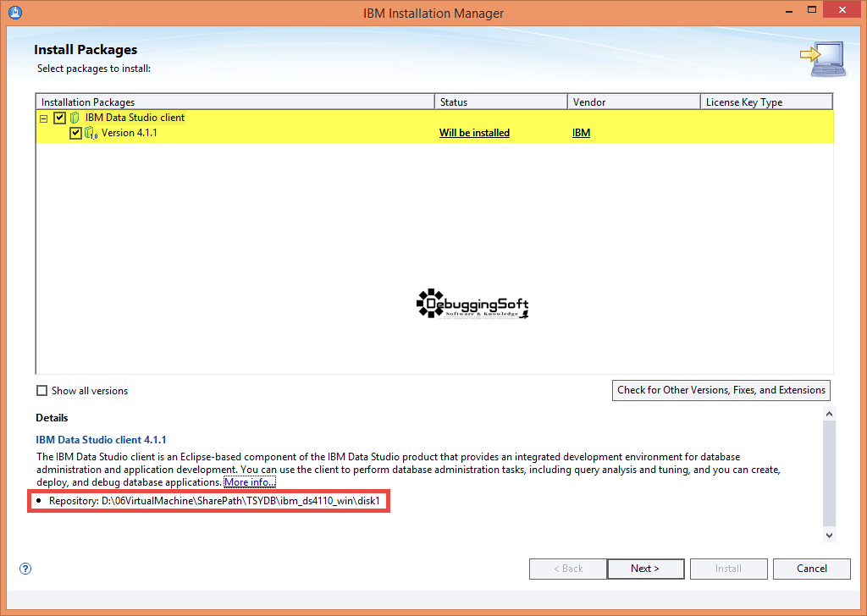
Task: Click the Repository path text in details
Action: (214, 501)
